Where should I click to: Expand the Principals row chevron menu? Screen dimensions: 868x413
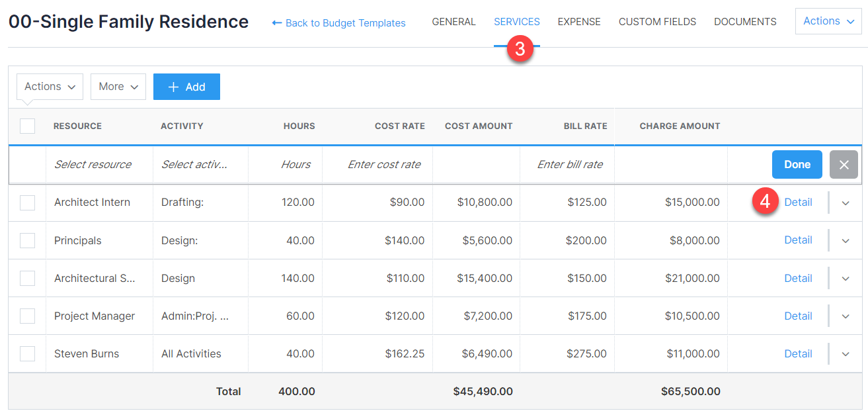(846, 241)
